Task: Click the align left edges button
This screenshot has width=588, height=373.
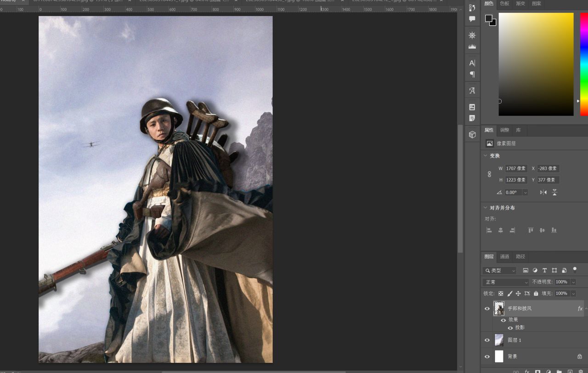Action: (x=489, y=230)
